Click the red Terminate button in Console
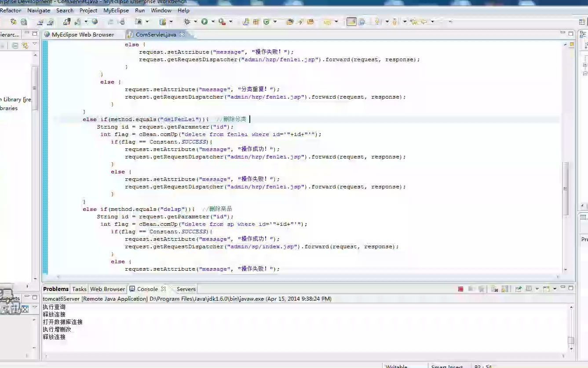This screenshot has width=588, height=368. (460, 289)
